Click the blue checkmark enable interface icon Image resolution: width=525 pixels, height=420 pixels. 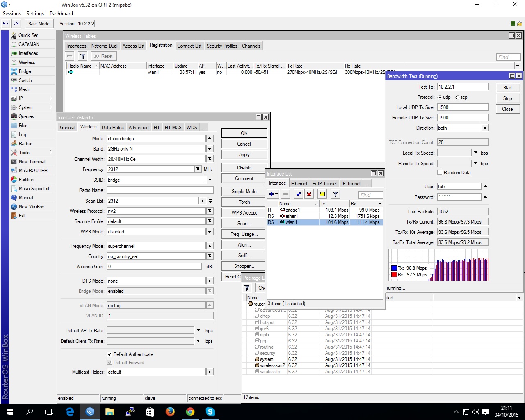click(298, 194)
